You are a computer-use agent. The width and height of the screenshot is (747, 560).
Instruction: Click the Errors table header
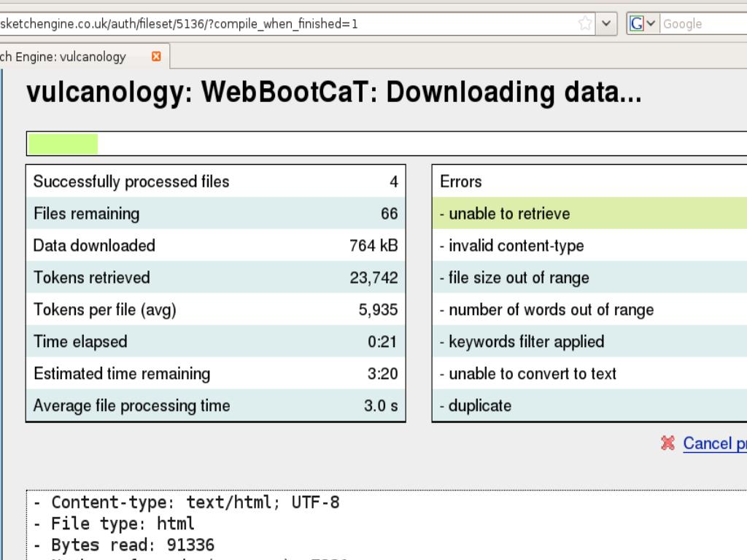coord(589,182)
